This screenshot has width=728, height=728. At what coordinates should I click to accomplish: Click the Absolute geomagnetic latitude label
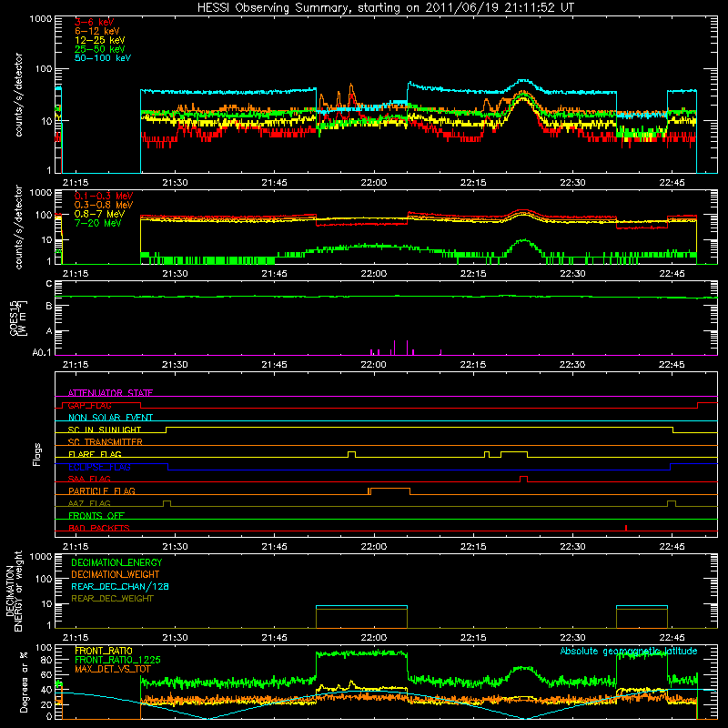[x=629, y=651]
